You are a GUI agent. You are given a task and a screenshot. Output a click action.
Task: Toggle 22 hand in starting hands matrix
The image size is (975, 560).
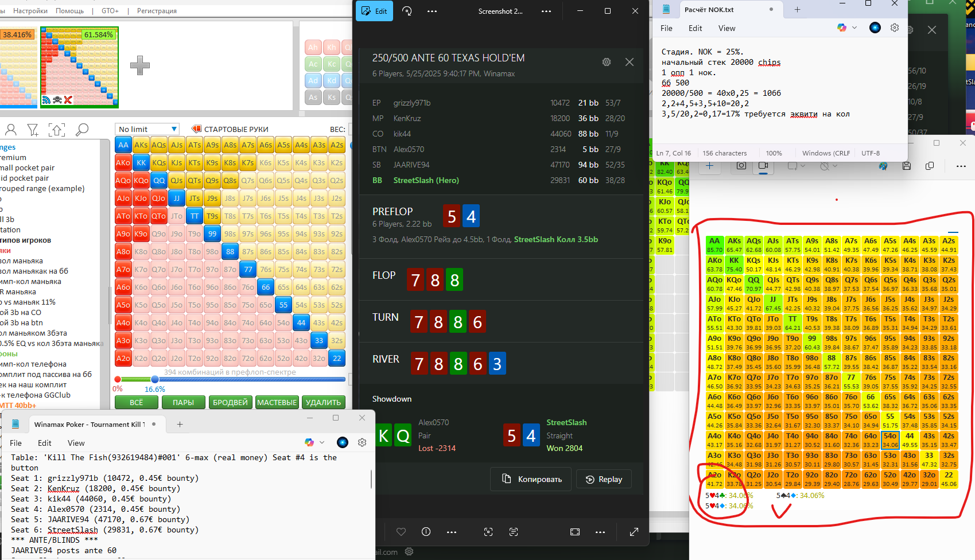pyautogui.click(x=337, y=359)
